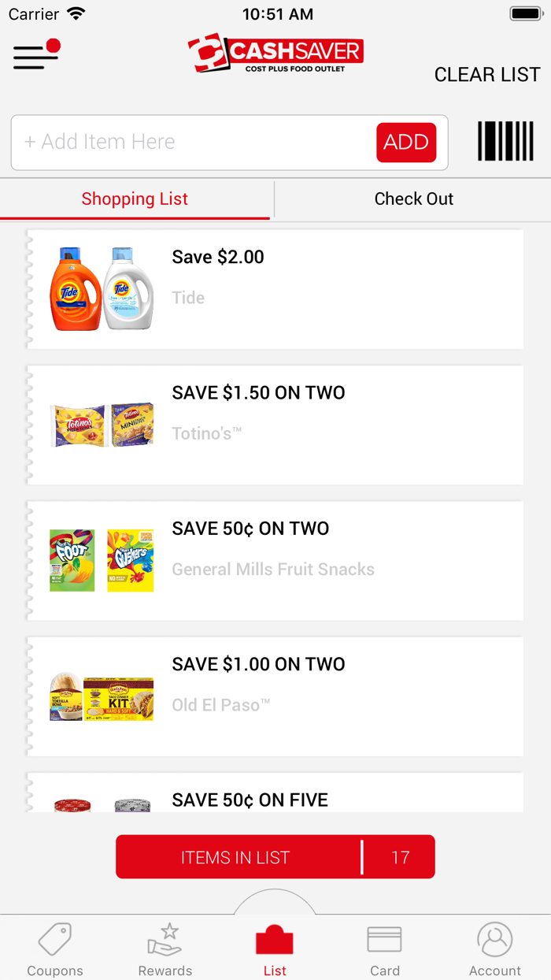Select the List icon in bottom bar
The image size is (551, 980).
[275, 948]
